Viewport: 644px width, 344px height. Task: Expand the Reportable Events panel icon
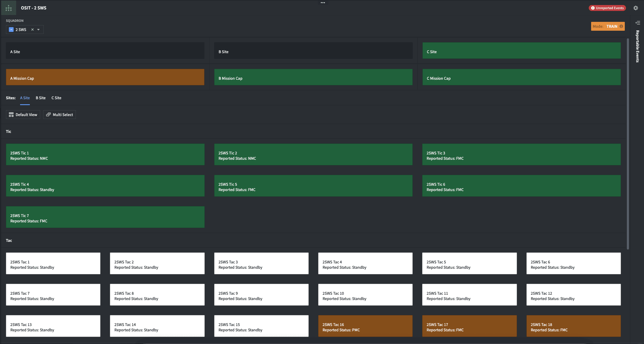[638, 23]
